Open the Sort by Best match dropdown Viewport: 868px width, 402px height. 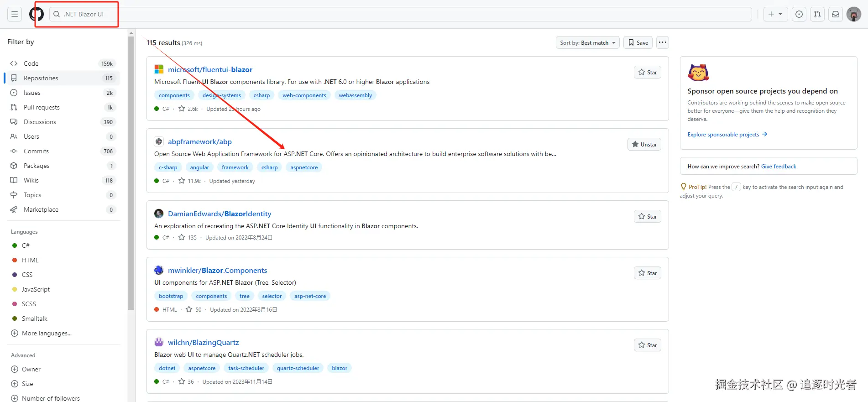(587, 42)
